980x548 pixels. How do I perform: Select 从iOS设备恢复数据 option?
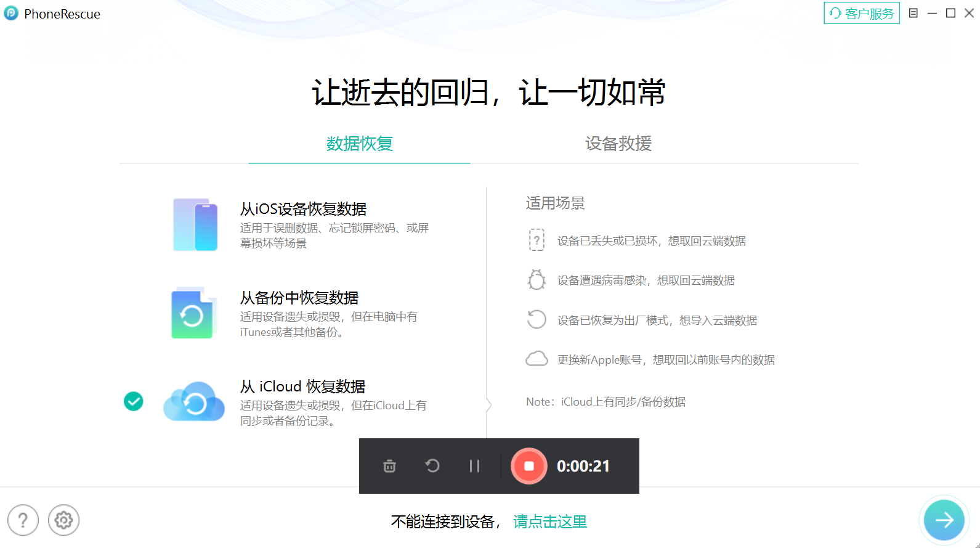pos(304,209)
